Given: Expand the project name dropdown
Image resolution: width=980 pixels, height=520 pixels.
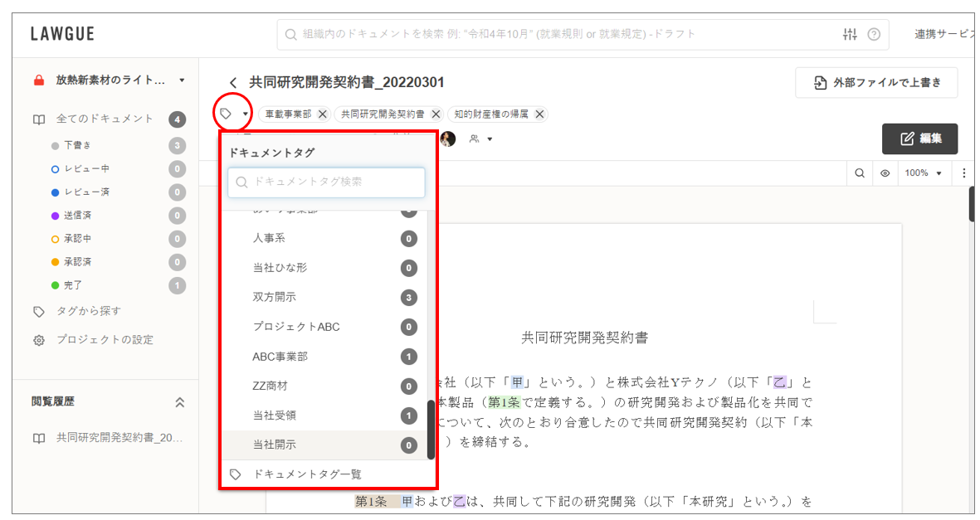Looking at the screenshot, I should (x=182, y=80).
